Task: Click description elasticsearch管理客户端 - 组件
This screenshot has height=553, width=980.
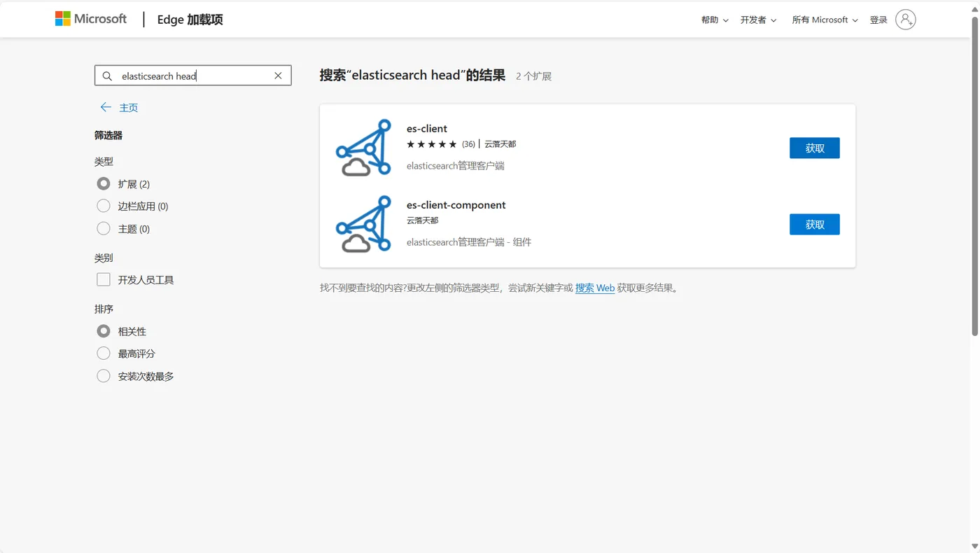Action: coord(469,242)
